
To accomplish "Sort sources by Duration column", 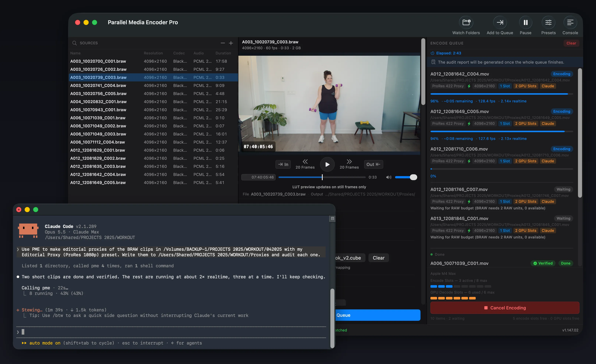I will pyautogui.click(x=223, y=53).
